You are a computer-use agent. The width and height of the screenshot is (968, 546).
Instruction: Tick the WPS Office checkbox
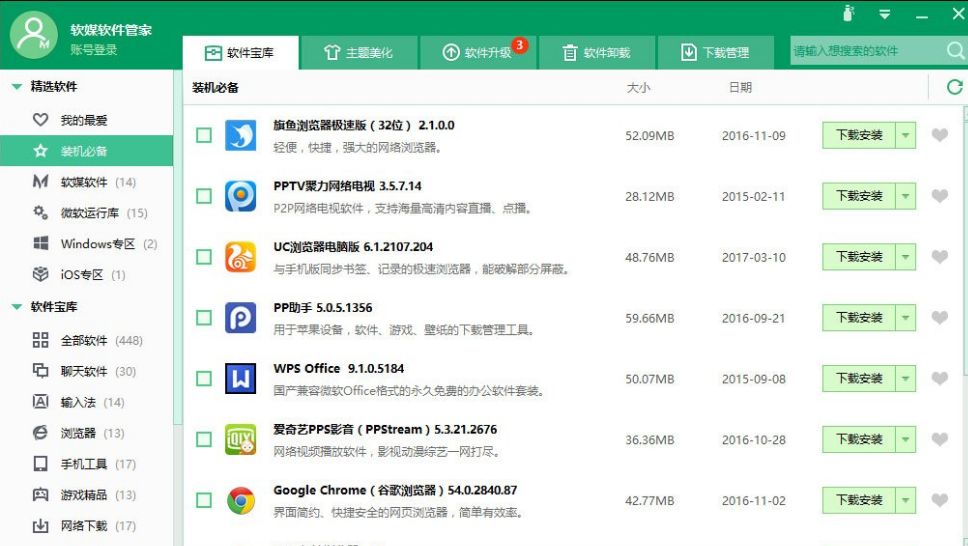(x=204, y=379)
